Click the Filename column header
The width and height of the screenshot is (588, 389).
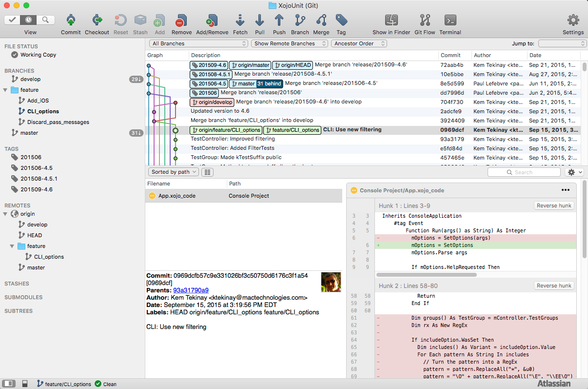coord(186,184)
